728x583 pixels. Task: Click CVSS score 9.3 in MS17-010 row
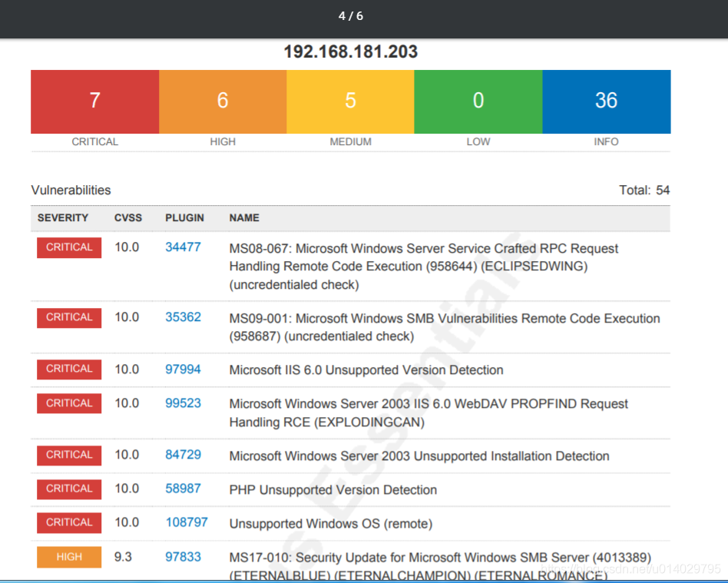coord(123,557)
